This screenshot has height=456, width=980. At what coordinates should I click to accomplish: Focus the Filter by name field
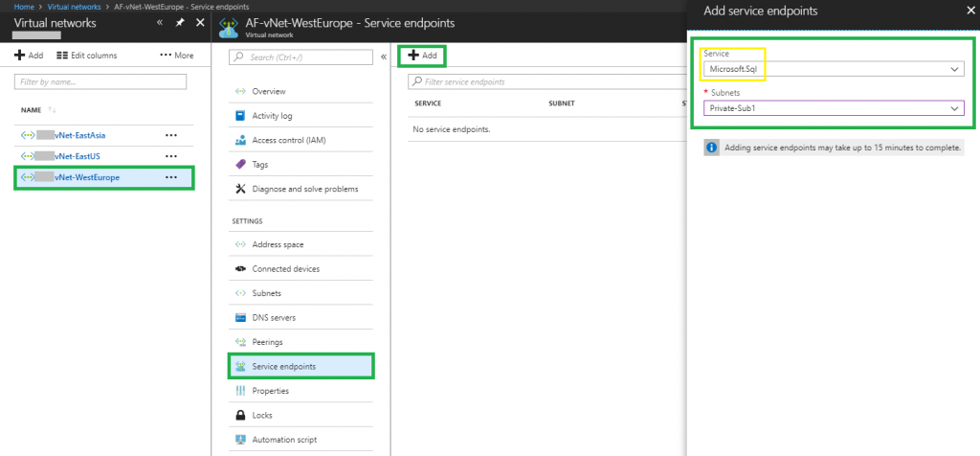(100, 81)
